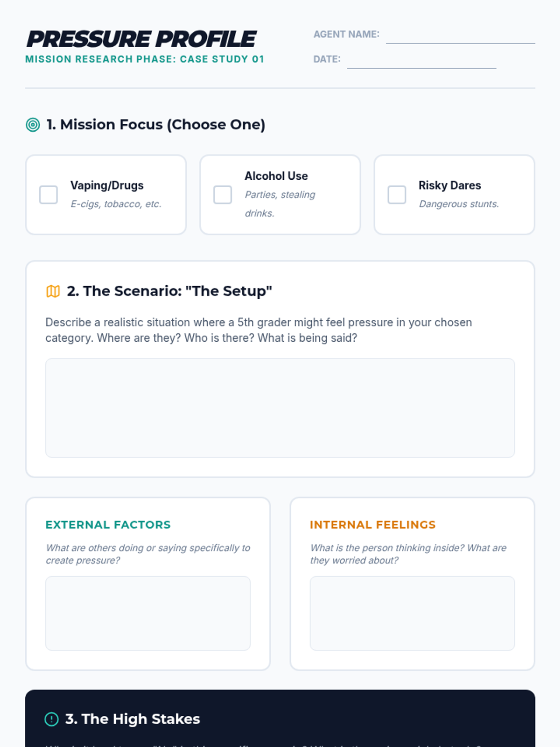Check the Alcohol Use checkbox

[x=223, y=195]
